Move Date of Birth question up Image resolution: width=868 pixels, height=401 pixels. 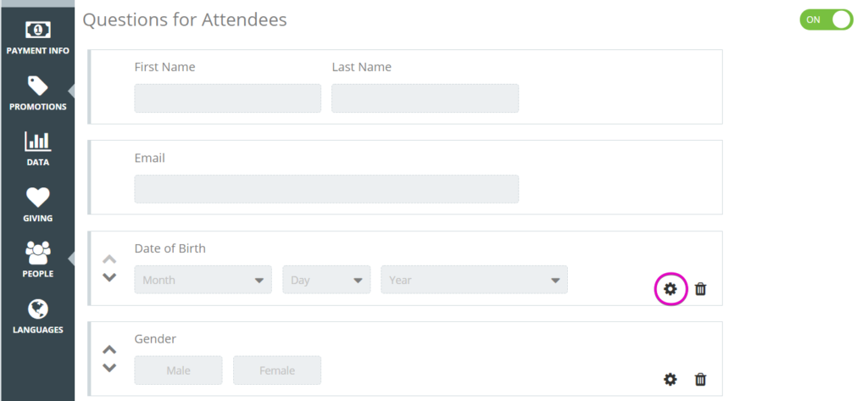[x=109, y=259]
